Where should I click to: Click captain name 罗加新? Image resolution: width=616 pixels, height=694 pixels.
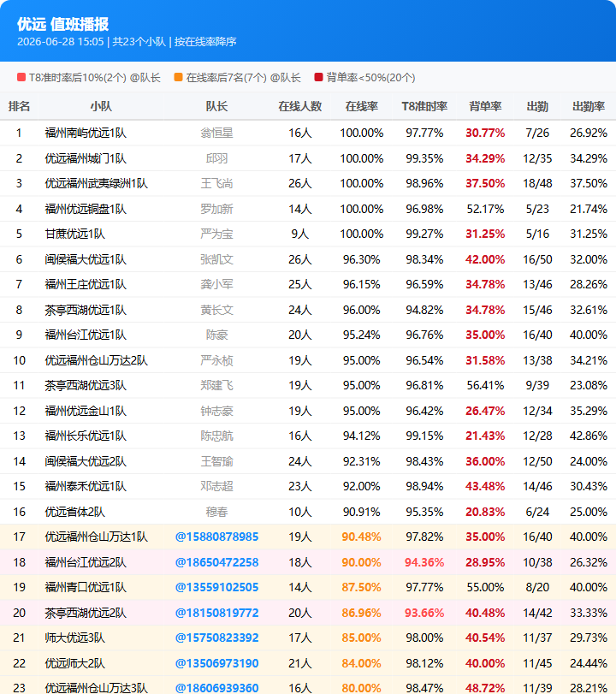pos(216,209)
